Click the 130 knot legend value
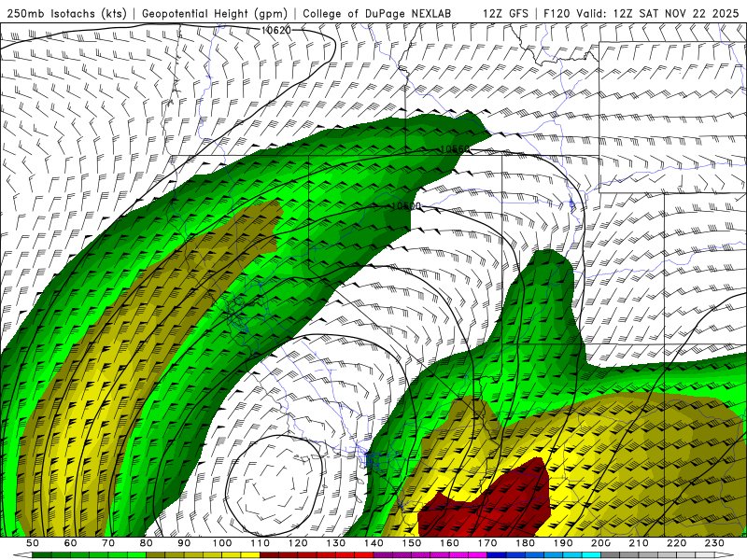Viewport: 747px width, 560px height. [336, 543]
